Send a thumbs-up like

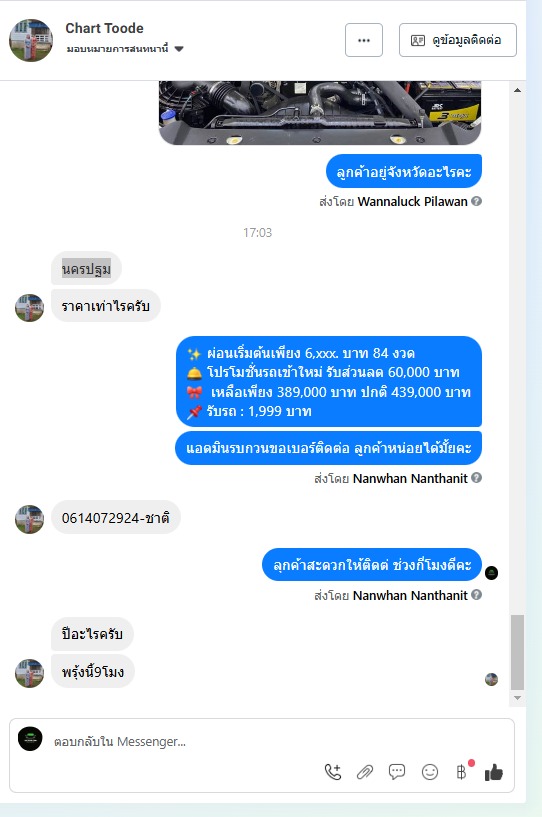494,772
